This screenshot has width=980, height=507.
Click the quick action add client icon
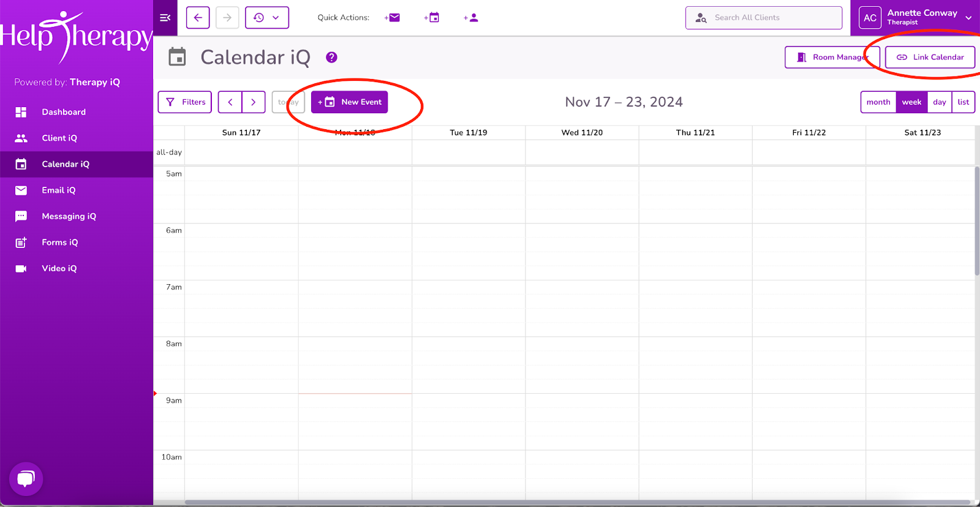click(x=471, y=18)
